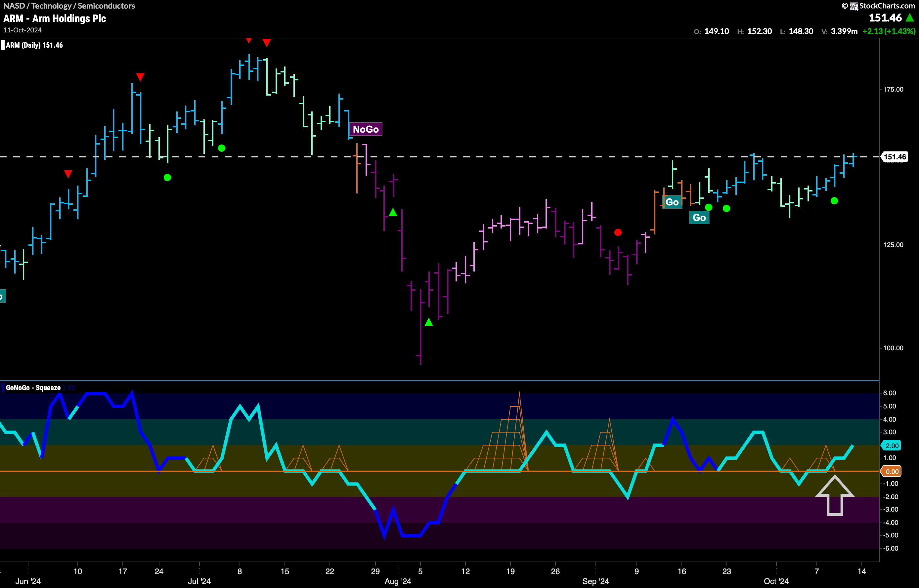Screen dimensions: 919x588
Task: Click the purple NoGo trend label
Action: [366, 129]
